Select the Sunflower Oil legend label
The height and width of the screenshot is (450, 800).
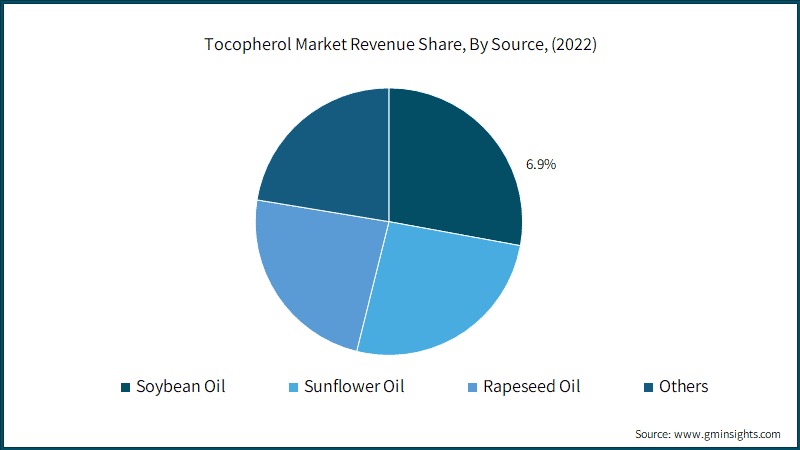[x=354, y=387]
